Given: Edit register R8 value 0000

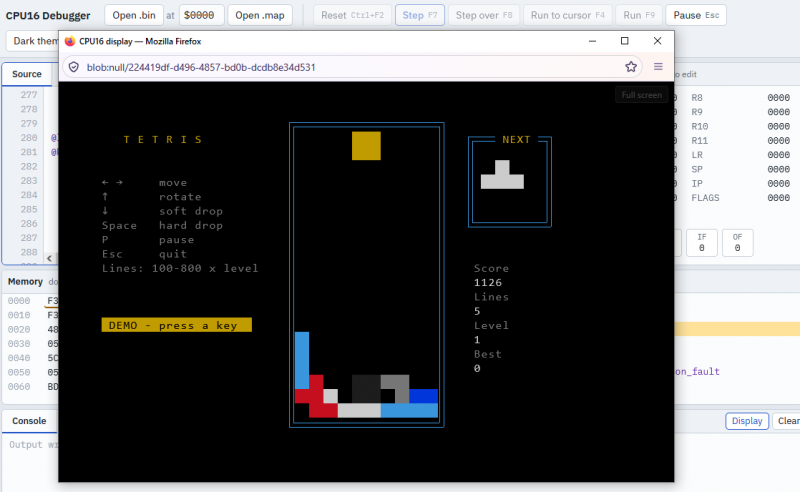Looking at the screenshot, I should pos(779,97).
